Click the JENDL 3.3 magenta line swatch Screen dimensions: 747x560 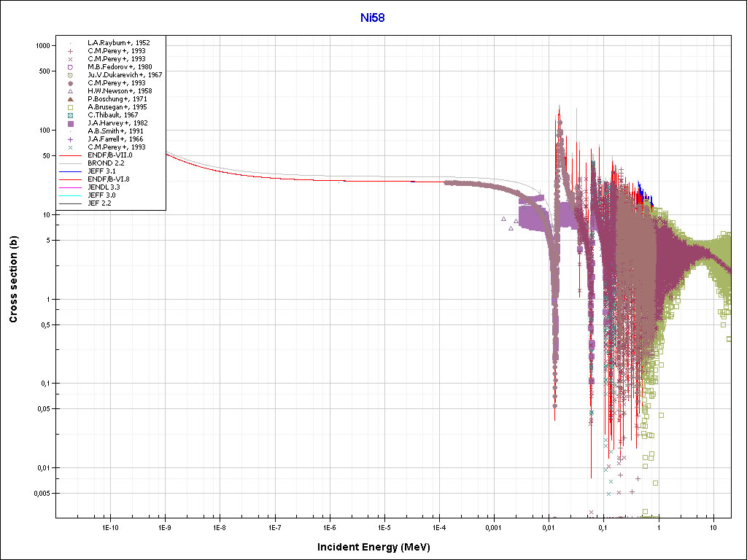click(x=70, y=187)
